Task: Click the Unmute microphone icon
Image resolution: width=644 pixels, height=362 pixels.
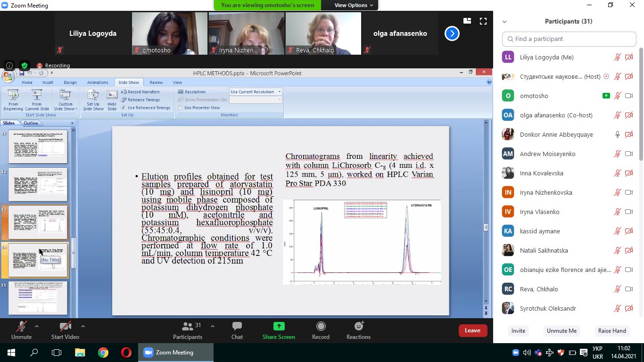Action: [x=21, y=326]
